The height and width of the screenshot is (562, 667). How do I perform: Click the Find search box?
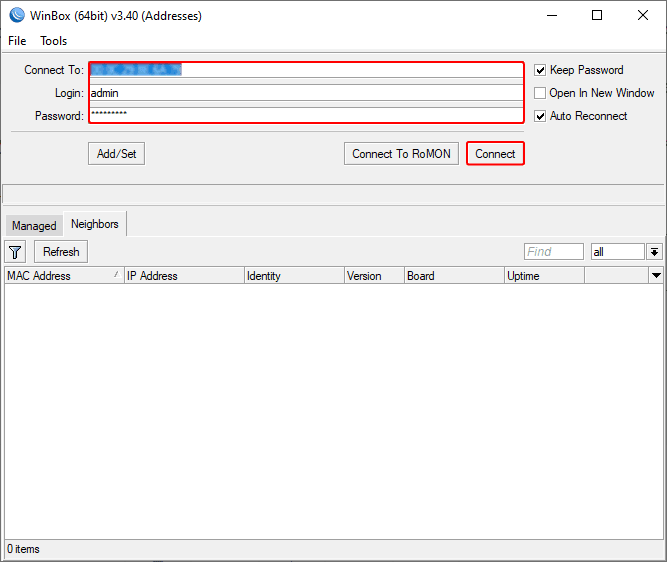553,252
